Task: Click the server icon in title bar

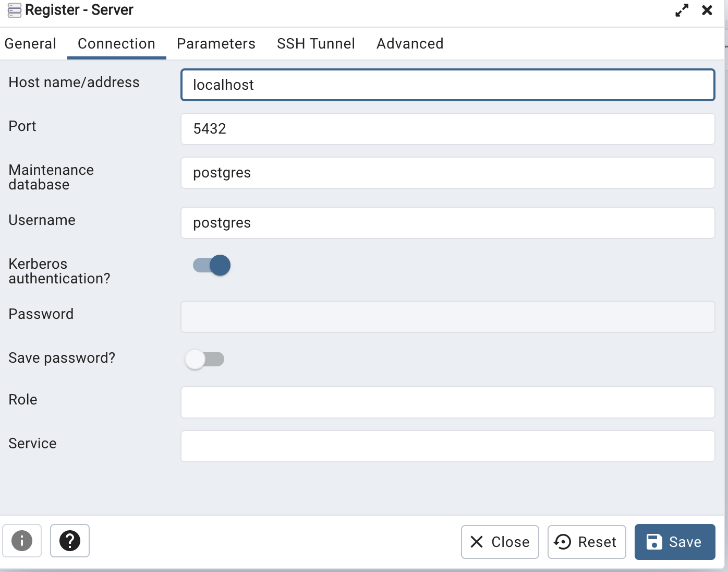Action: pyautogui.click(x=15, y=10)
